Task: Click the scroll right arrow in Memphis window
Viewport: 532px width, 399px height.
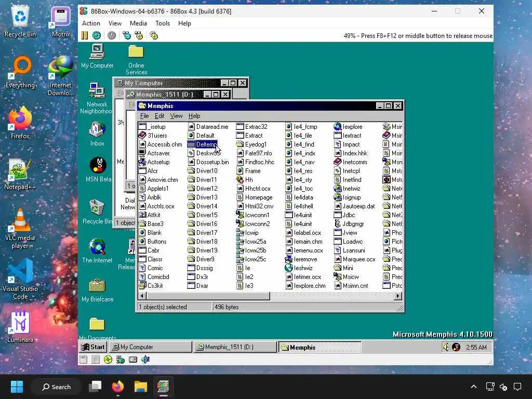Action: point(398,296)
